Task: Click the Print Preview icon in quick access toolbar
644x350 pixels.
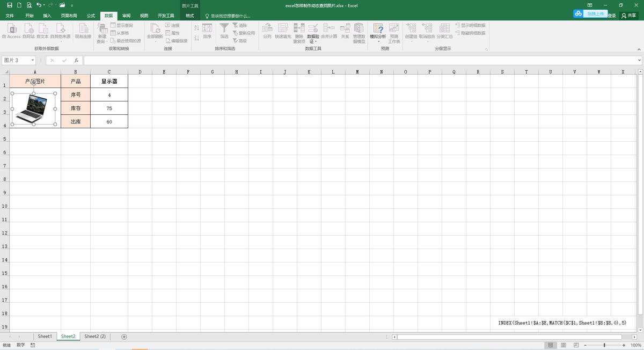Action: [29, 5]
